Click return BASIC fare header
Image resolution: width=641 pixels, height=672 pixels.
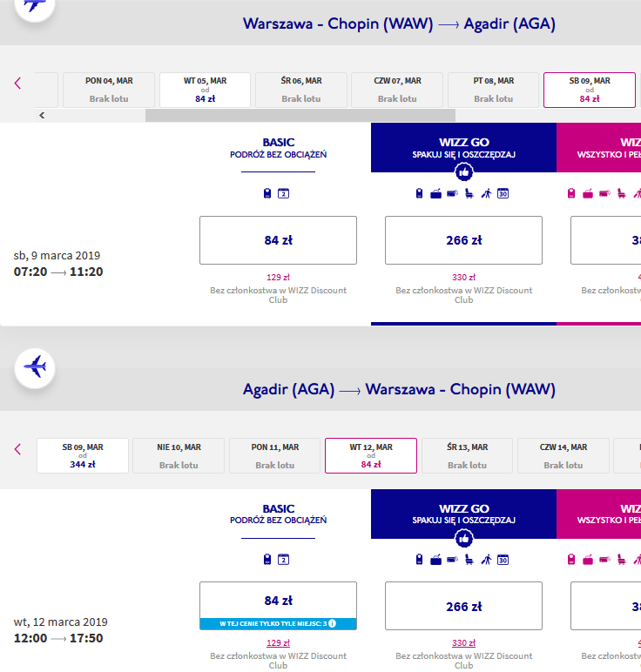coord(279,514)
